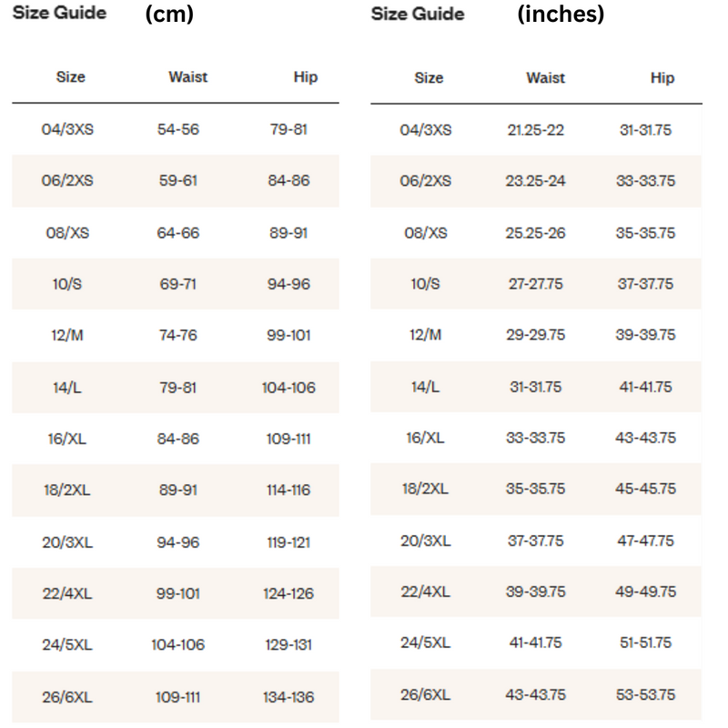Click the 134-136 hip cell for 26/6XL
Screen dimensions: 728x728
288,697
